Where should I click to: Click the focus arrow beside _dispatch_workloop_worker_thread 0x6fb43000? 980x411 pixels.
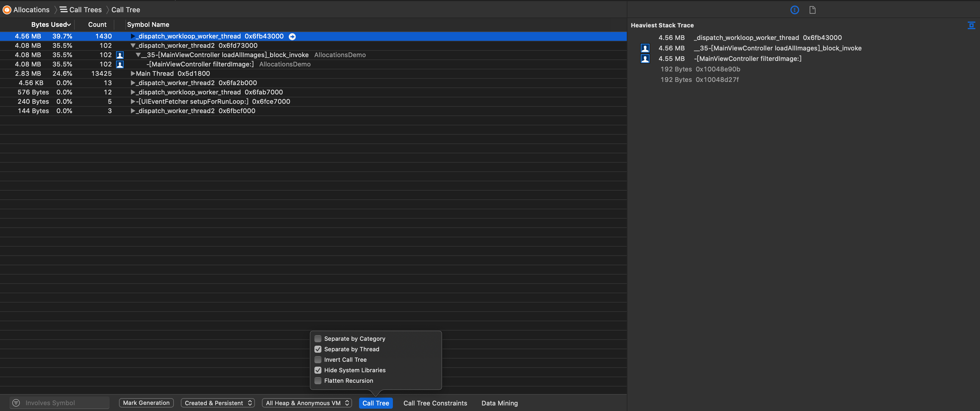coord(292,36)
